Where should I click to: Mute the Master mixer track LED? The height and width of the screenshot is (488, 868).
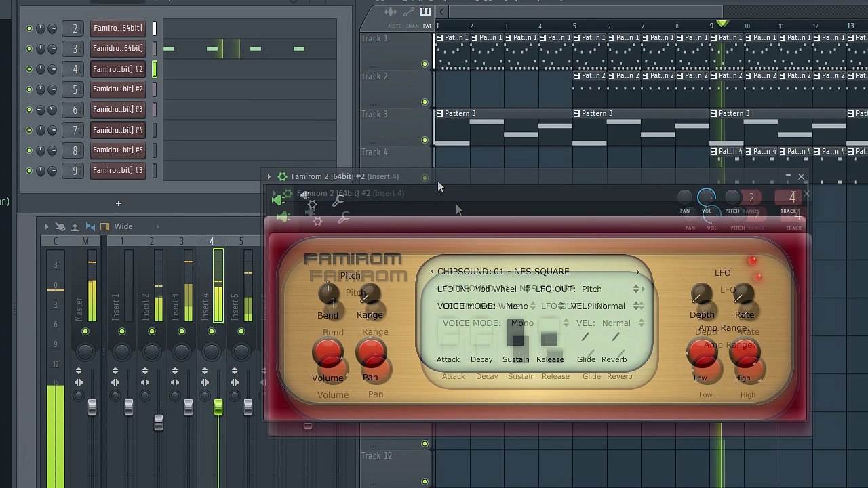pos(85,331)
